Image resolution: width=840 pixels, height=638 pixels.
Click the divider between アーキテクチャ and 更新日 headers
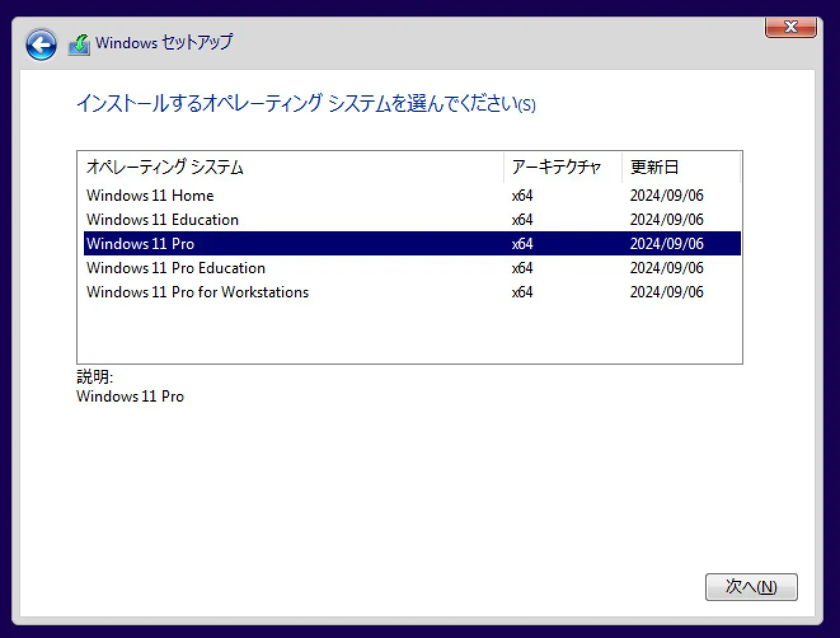point(622,167)
